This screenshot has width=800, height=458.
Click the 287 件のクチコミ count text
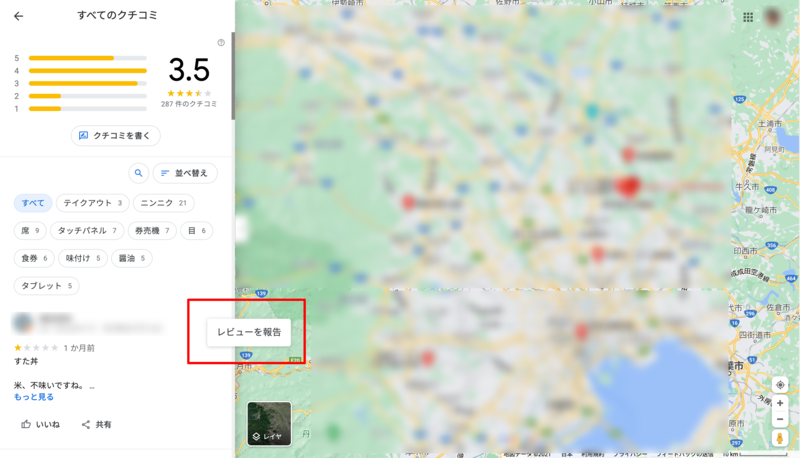(189, 104)
